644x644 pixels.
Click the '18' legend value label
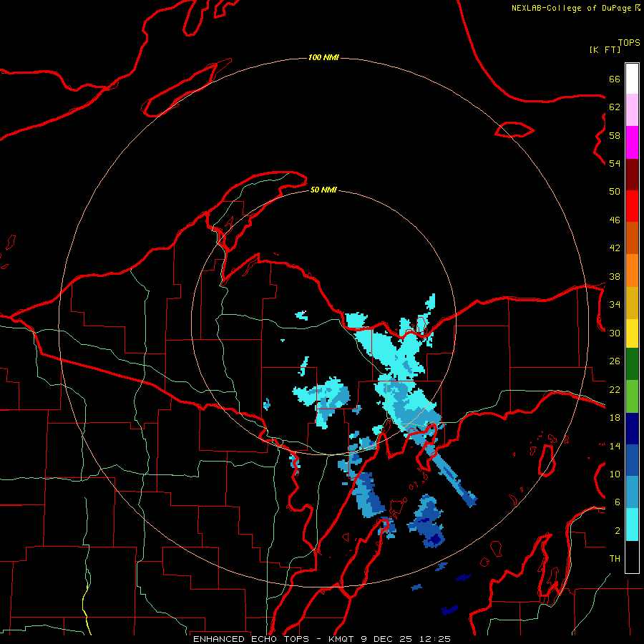(x=615, y=418)
